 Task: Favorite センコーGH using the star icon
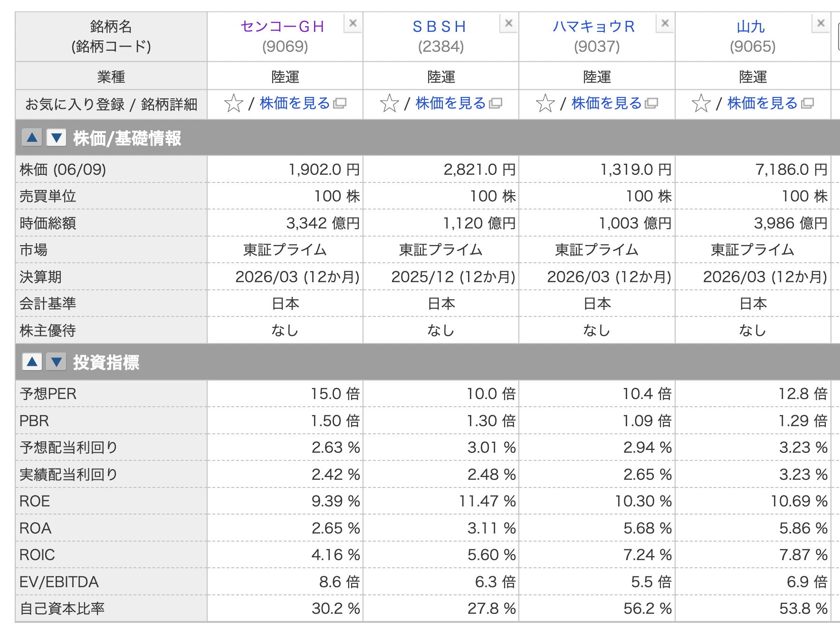233,103
